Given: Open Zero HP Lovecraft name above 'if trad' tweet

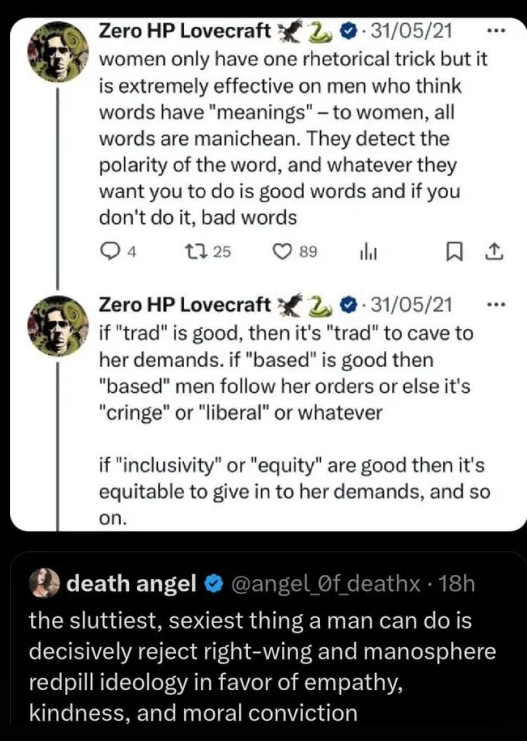Looking at the screenshot, I should click(184, 305).
